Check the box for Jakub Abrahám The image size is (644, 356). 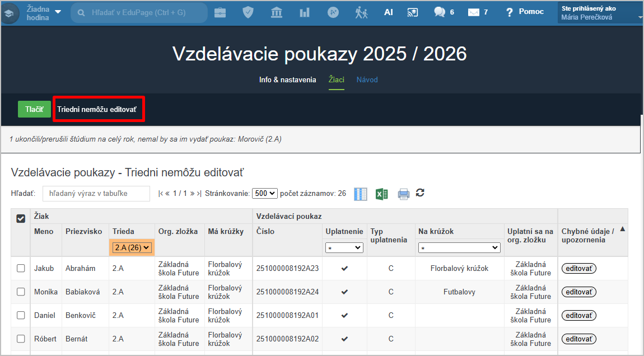[21, 268]
